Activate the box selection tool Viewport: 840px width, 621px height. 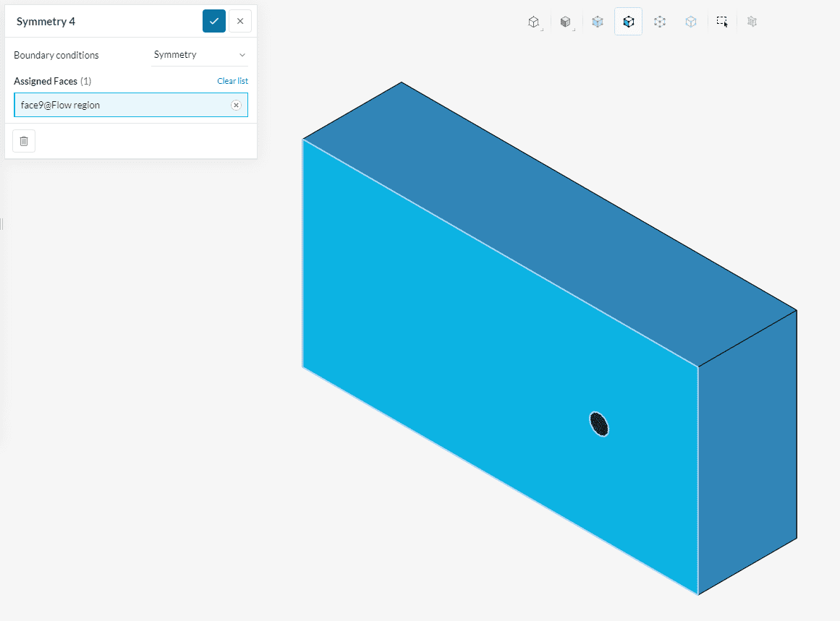pyautogui.click(x=722, y=22)
